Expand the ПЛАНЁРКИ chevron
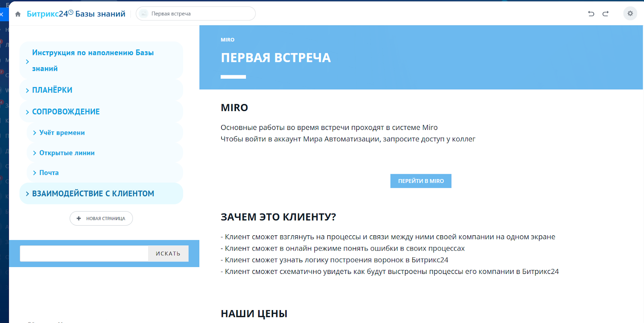Screen dimensions: 644x323 tap(27, 91)
